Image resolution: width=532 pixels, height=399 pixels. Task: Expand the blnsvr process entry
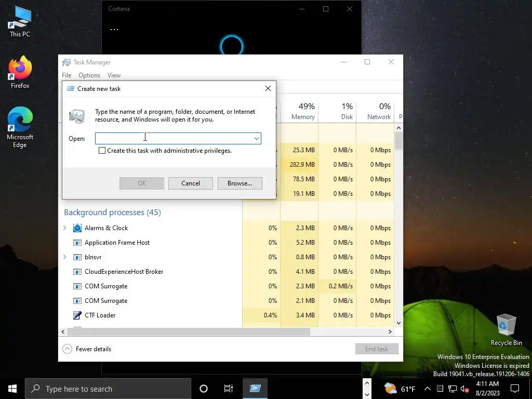pos(65,257)
